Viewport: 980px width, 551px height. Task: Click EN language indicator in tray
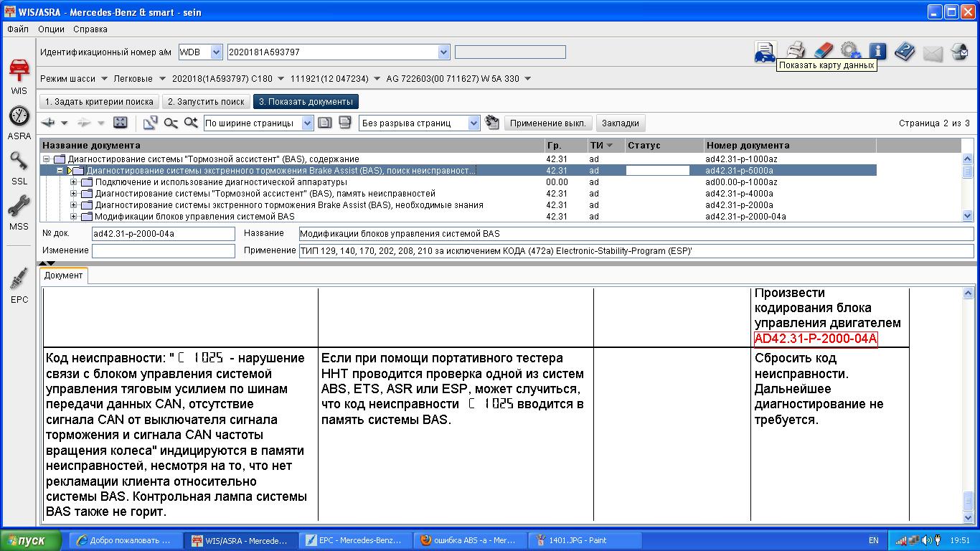coord(873,540)
